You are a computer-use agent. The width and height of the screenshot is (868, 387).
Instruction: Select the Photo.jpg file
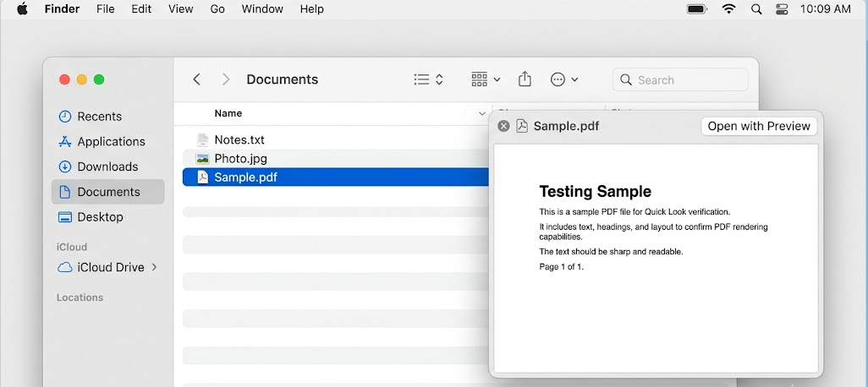pos(241,159)
